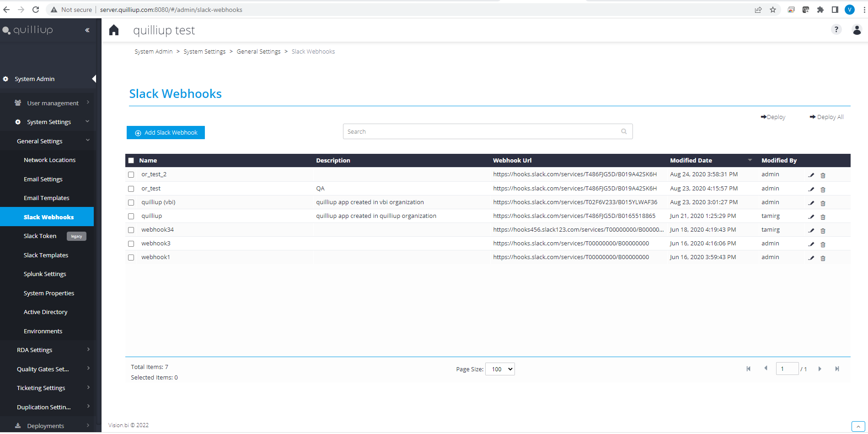Open Slack Templates in the sidebar
868x434 pixels.
pyautogui.click(x=46, y=255)
